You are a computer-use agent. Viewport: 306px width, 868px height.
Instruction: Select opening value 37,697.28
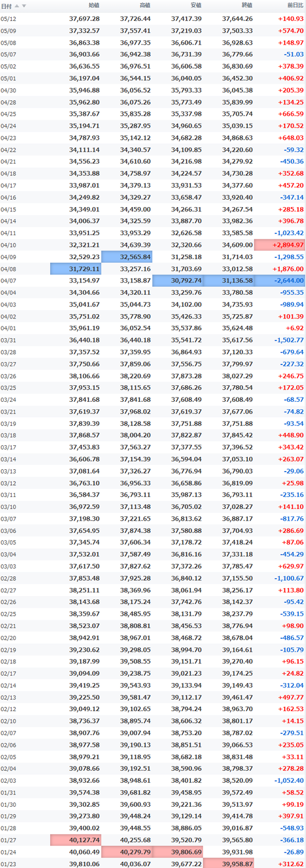point(84,18)
